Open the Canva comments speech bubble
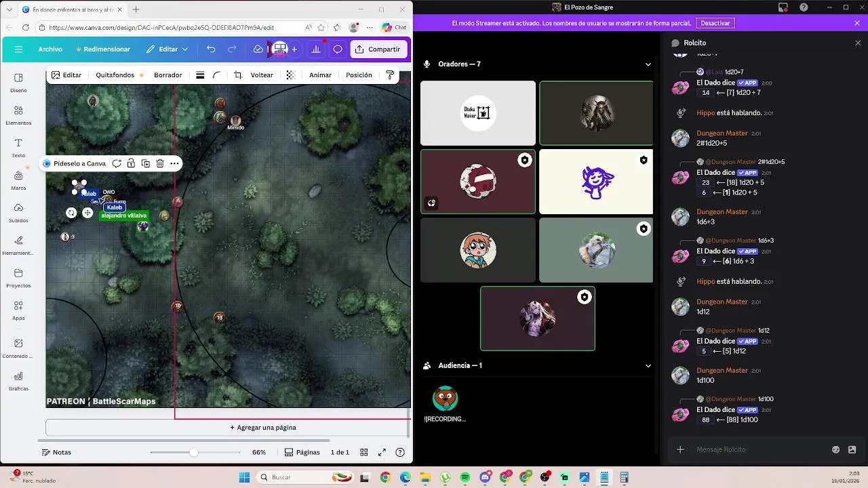The image size is (868, 488). [x=338, y=49]
